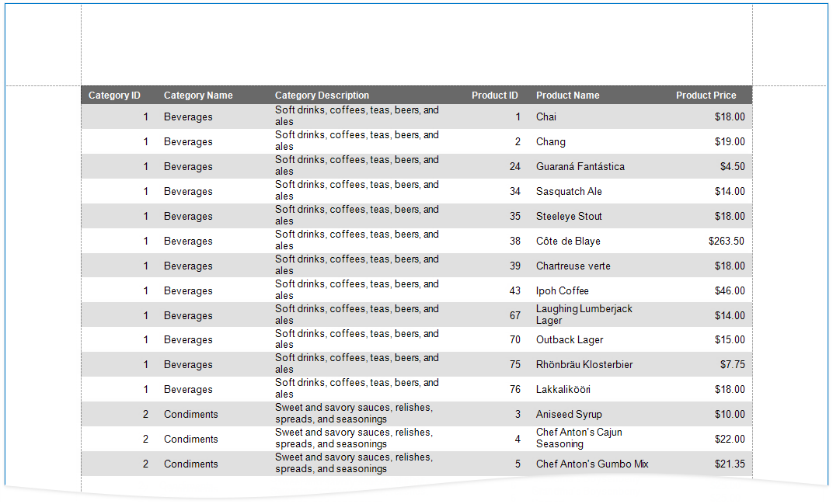Viewport: 833px width, 504px height.
Task: Select the $263.50 price cell
Action: 726,242
